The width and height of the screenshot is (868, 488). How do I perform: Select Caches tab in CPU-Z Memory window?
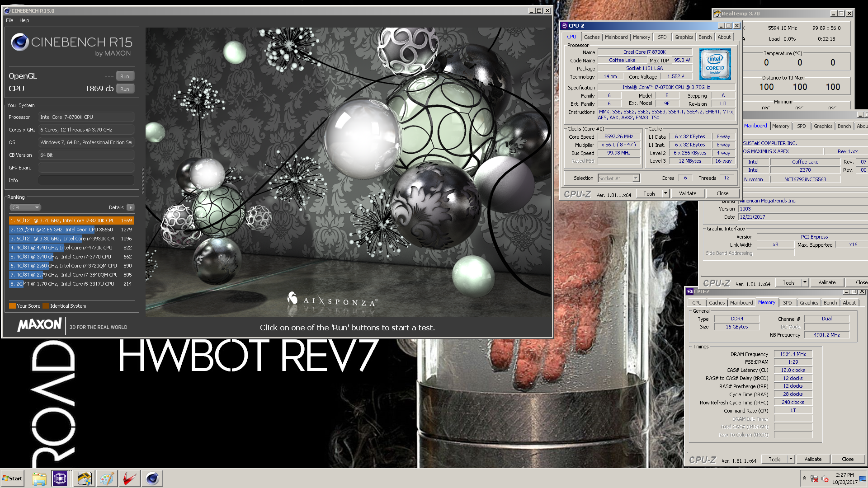click(717, 303)
